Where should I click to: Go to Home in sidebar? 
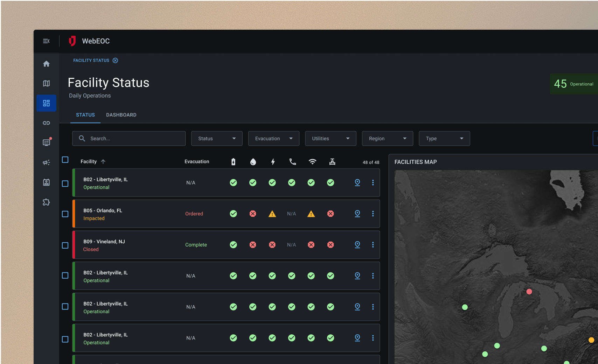click(x=46, y=64)
